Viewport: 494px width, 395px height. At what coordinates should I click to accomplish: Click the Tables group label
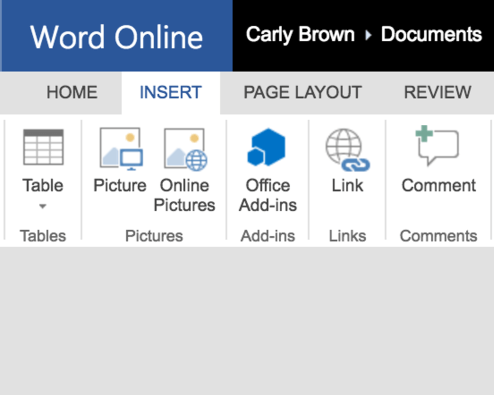pos(43,236)
